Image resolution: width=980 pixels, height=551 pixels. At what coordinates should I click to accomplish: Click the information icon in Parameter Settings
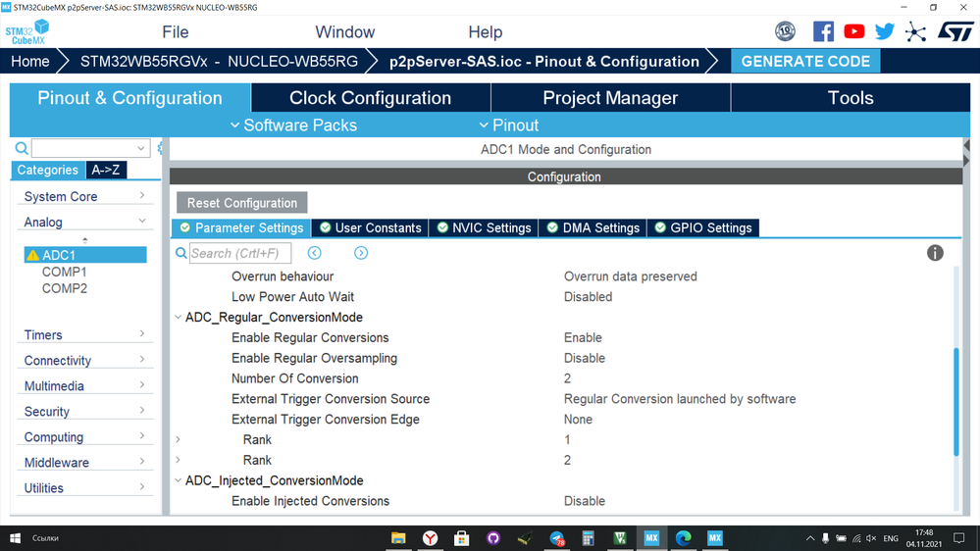(x=934, y=253)
